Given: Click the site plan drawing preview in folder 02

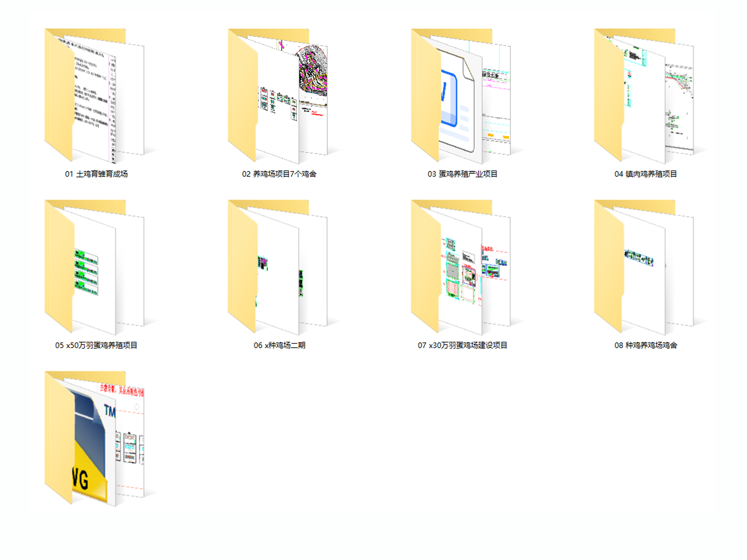Looking at the screenshot, I should click(x=313, y=72).
